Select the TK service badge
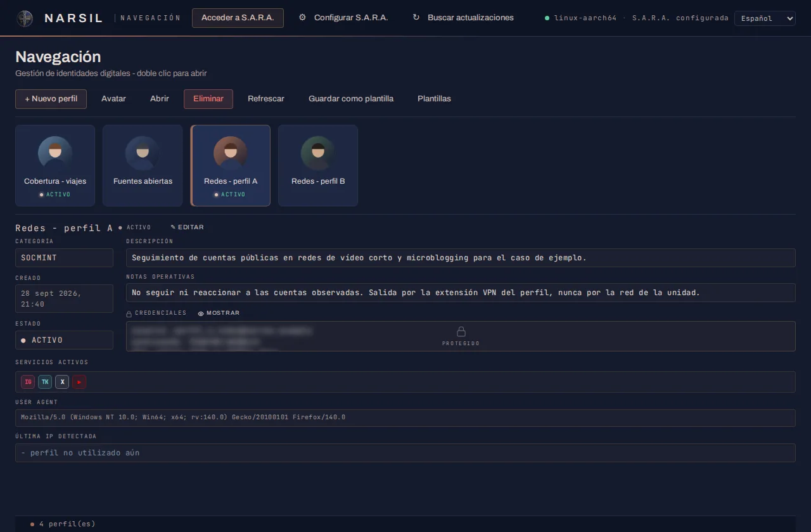Screen dimensions: 811x532 click(45, 382)
